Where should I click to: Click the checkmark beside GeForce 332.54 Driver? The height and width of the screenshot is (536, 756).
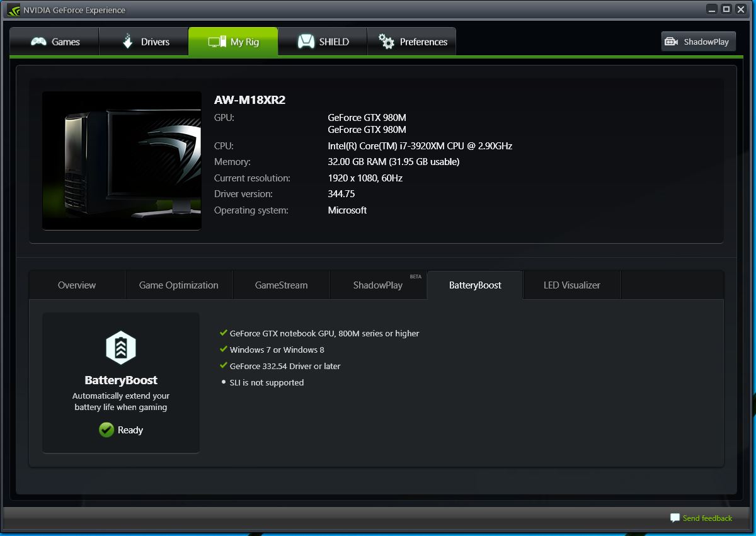pos(223,365)
